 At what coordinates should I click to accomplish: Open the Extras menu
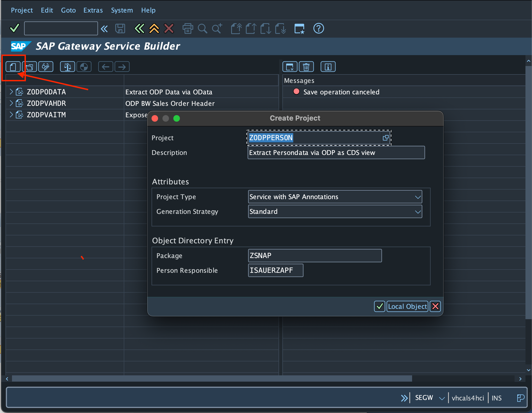pos(93,10)
